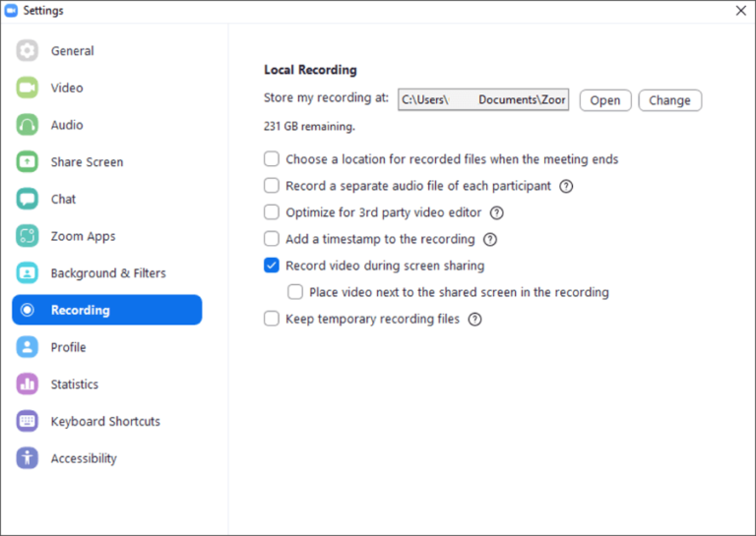The height and width of the screenshot is (536, 756).
Task: Open the General settings tab
Action: (107, 50)
